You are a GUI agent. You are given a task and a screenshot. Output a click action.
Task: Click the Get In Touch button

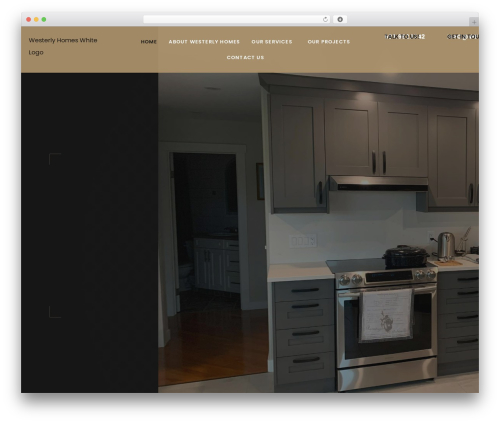point(463,37)
